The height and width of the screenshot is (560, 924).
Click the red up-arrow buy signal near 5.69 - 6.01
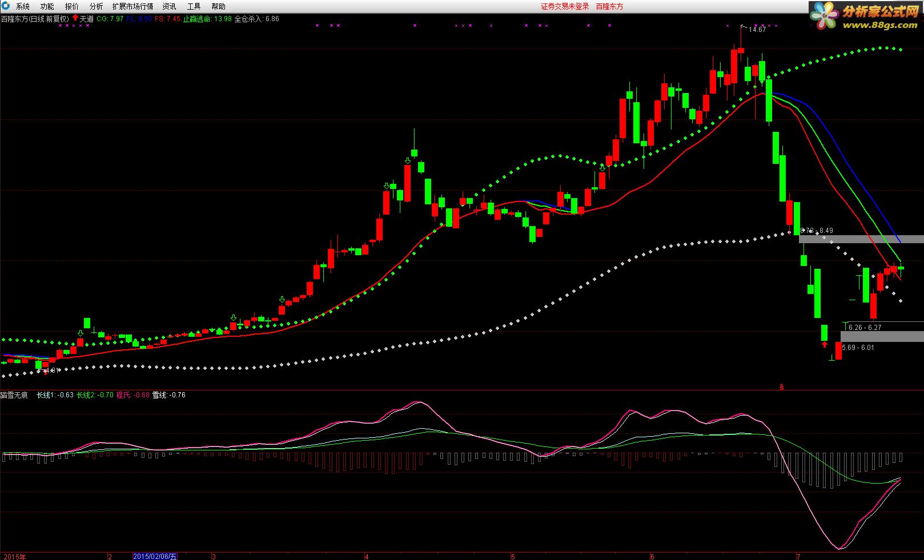[824, 344]
